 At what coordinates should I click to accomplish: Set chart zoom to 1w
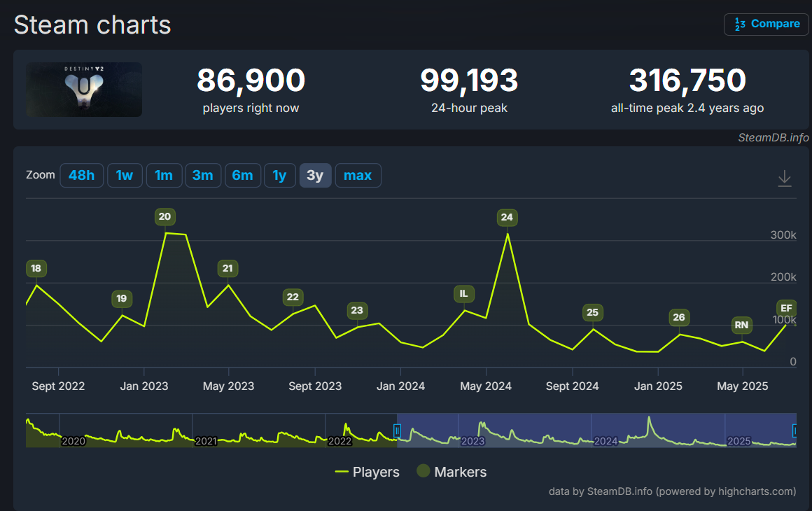click(125, 176)
